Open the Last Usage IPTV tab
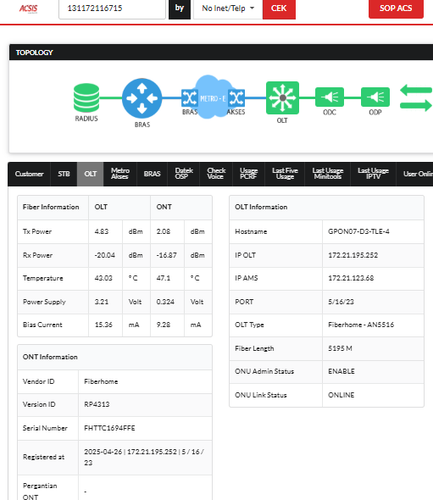Screen dimensions: 433x500 click(373, 174)
